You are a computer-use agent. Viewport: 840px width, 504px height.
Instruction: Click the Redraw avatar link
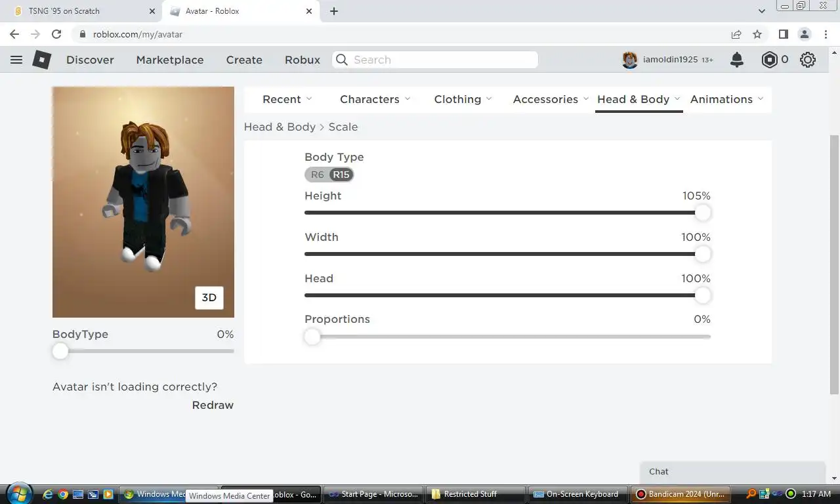click(213, 405)
